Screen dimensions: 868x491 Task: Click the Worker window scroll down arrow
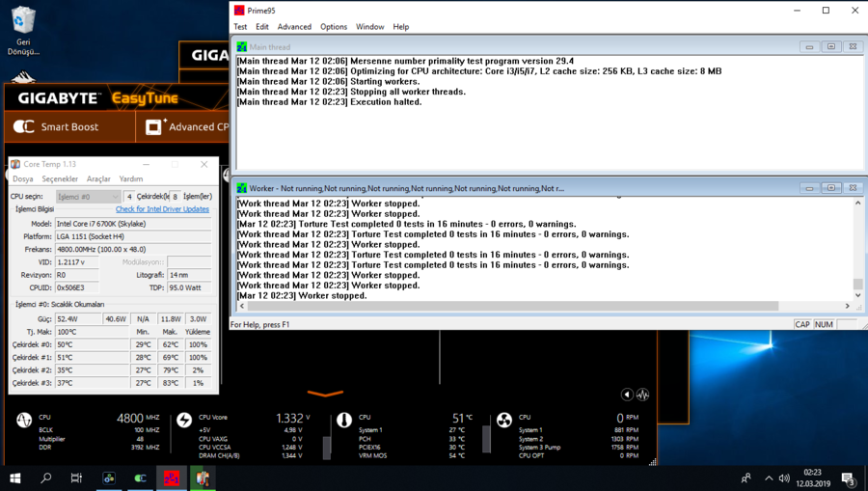[857, 296]
